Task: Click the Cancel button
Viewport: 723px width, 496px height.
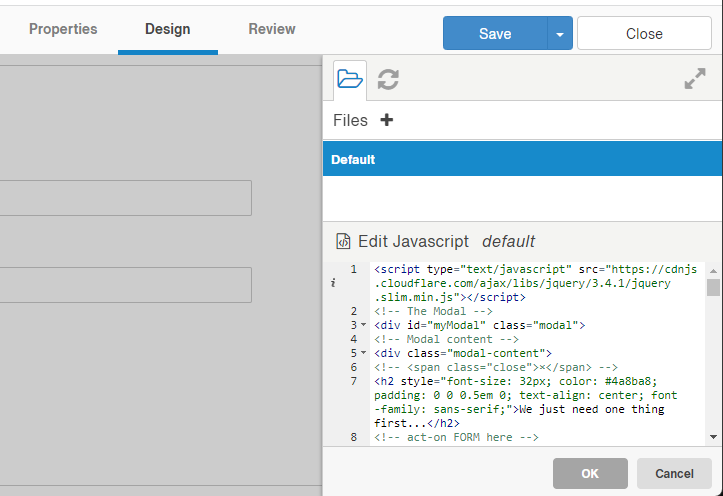Action: pos(674,473)
